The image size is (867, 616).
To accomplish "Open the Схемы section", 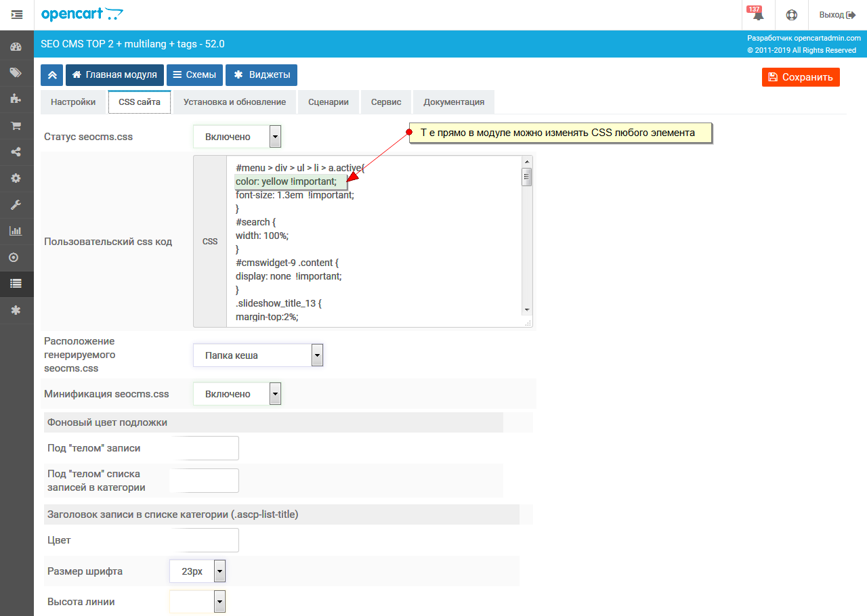I will pos(194,75).
